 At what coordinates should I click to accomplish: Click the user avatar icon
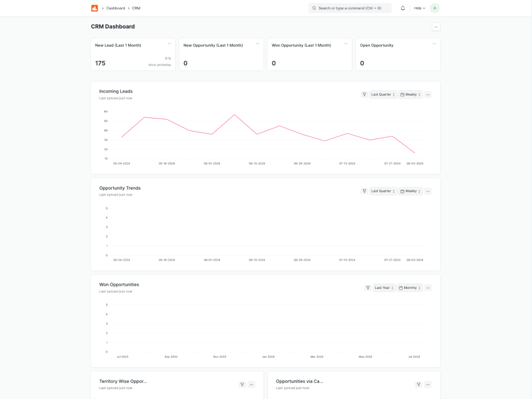[435, 8]
